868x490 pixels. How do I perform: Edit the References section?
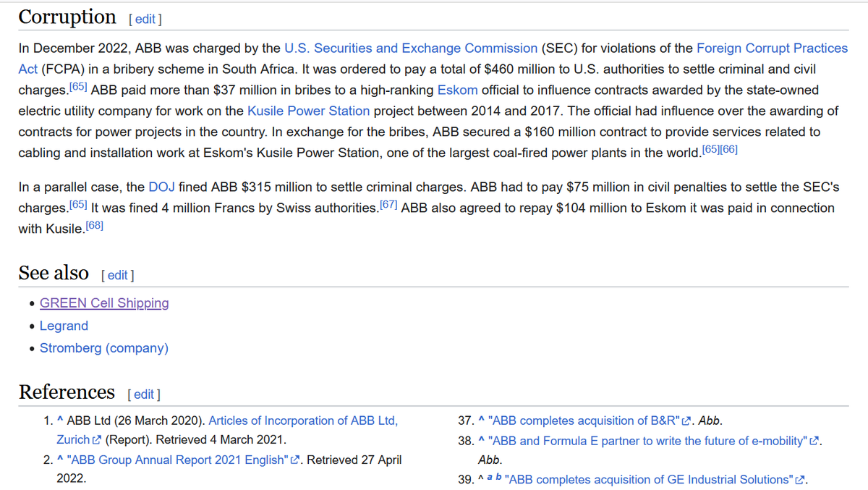click(144, 394)
